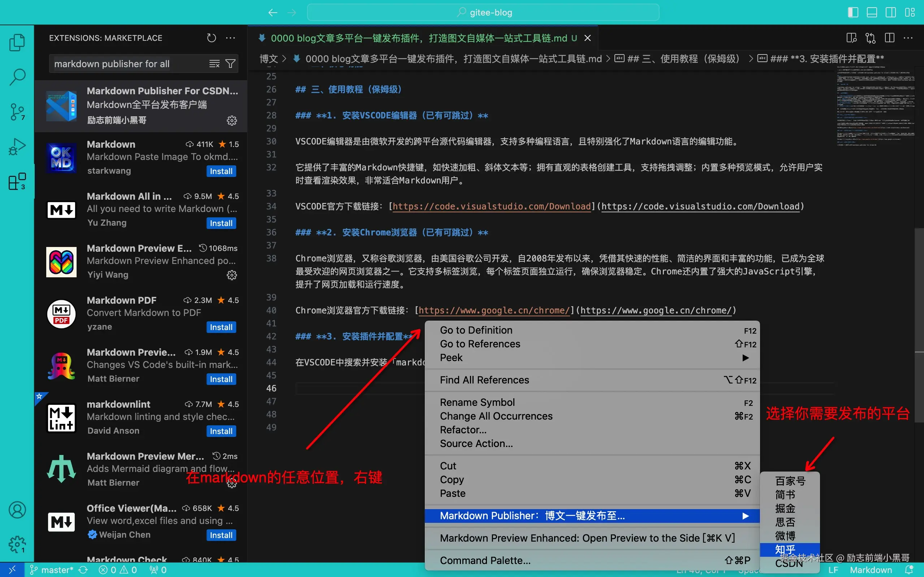
Task: Choose Find All References menu entry
Action: 484,380
